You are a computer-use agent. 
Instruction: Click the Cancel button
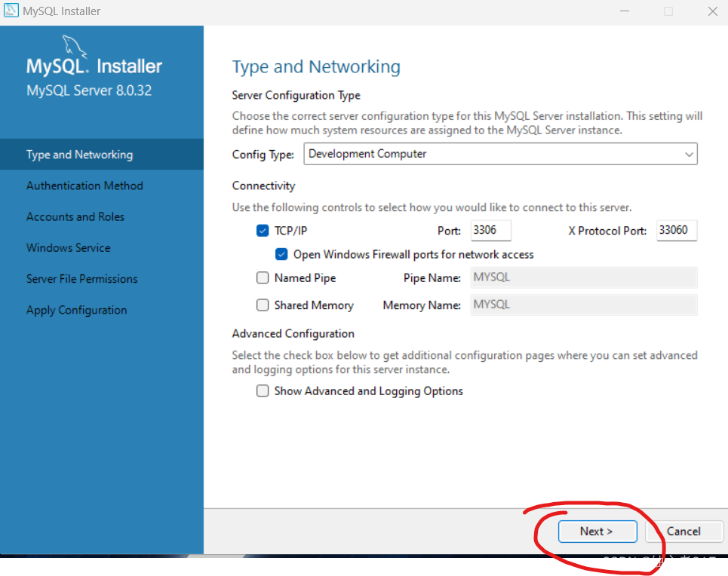[683, 532]
